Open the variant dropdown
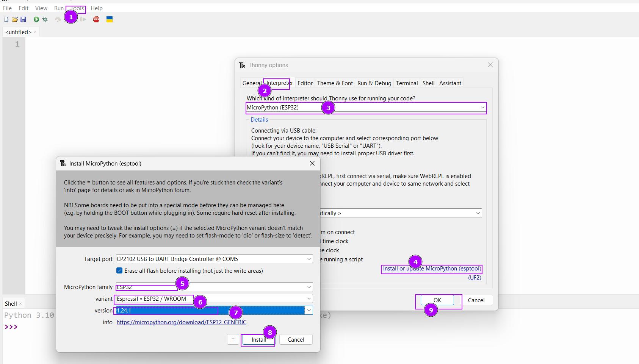The width and height of the screenshot is (639, 364). 309,298
